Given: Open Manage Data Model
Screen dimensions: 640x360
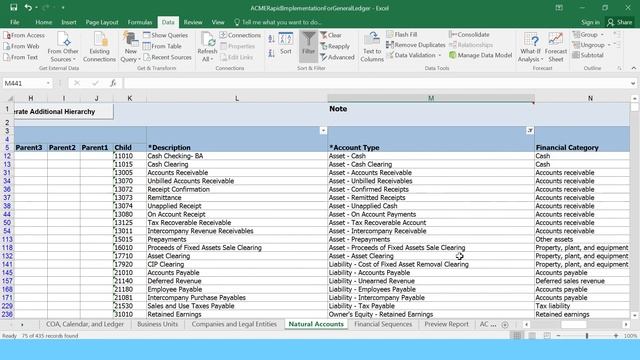Looking at the screenshot, I should tap(480, 56).
